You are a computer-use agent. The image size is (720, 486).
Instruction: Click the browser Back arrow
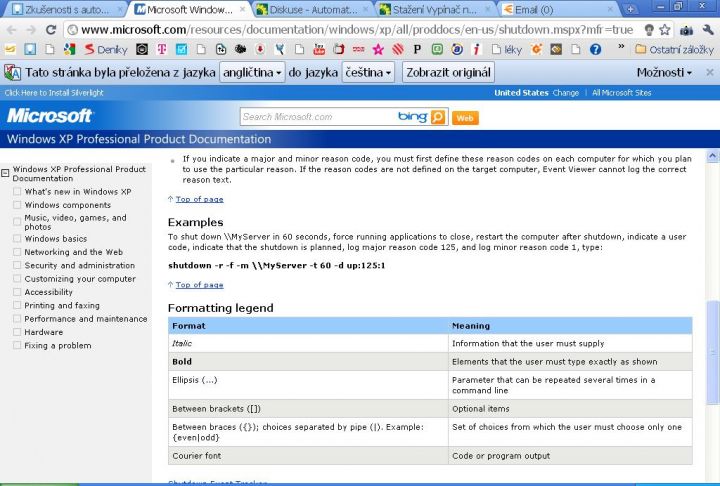click(11, 30)
